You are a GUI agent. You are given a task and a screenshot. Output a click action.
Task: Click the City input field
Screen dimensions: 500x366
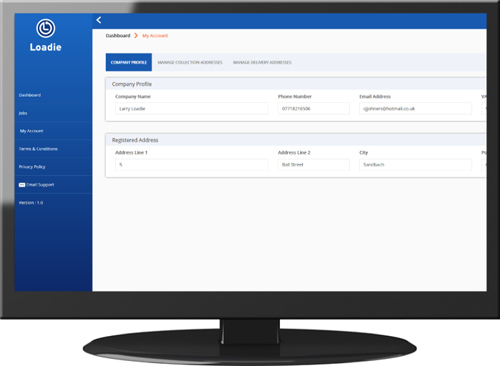pos(415,165)
